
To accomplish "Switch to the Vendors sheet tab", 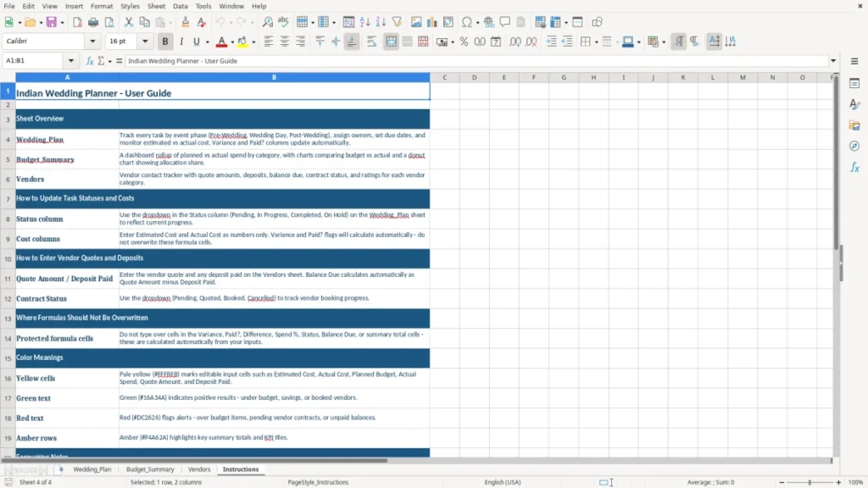I will pos(199,469).
